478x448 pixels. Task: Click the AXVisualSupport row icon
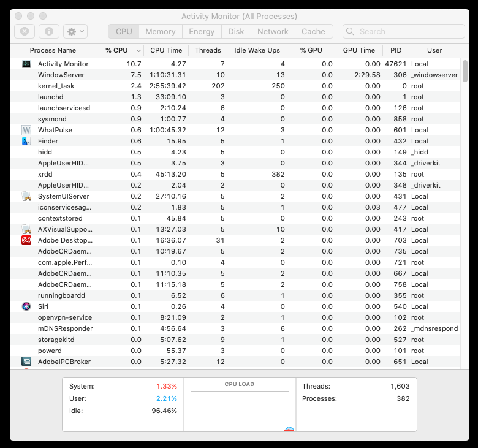26,229
